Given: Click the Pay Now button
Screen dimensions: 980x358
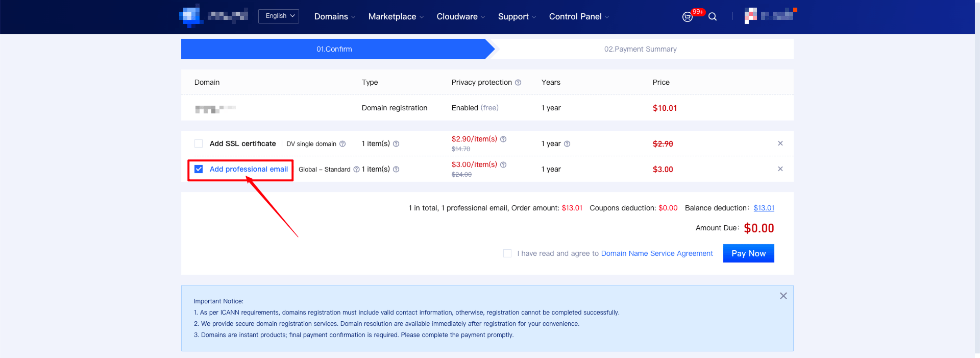Looking at the screenshot, I should click(748, 254).
